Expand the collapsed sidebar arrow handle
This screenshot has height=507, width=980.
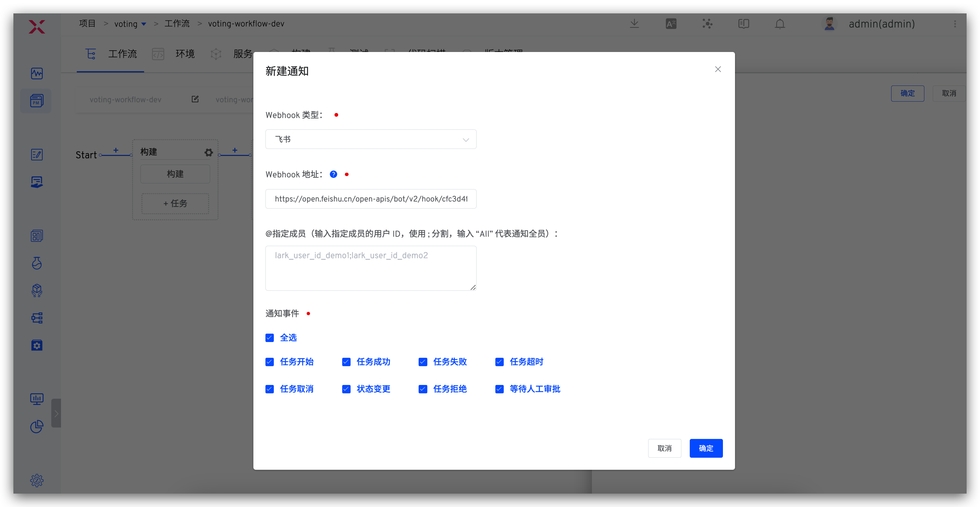pos(56,413)
